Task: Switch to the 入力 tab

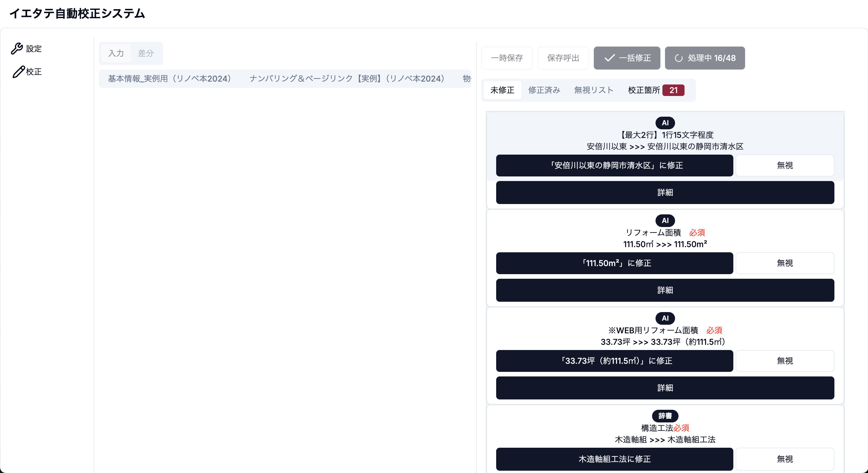Action: click(116, 53)
